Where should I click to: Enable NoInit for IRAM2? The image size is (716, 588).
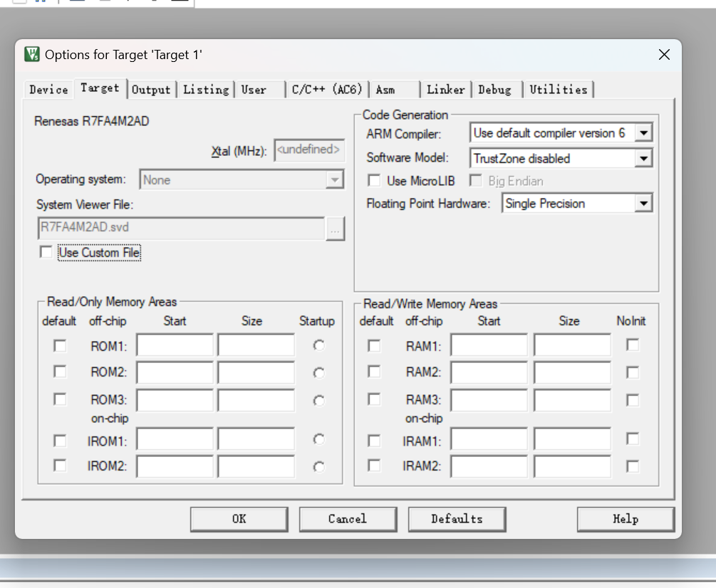click(633, 467)
